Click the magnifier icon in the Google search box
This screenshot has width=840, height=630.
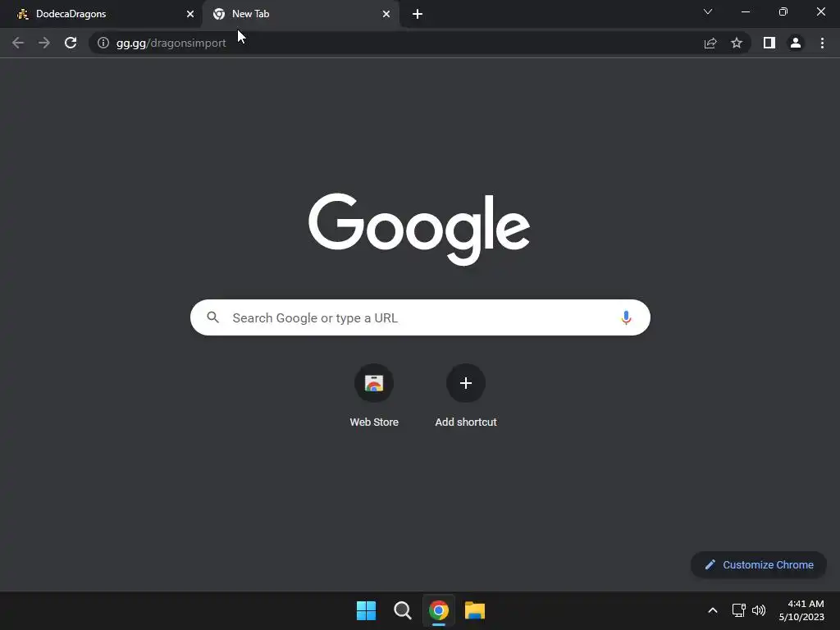point(212,317)
